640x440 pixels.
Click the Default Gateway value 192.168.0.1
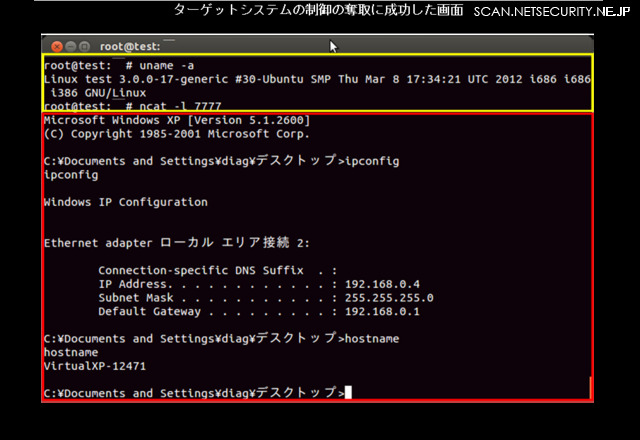[x=382, y=311]
